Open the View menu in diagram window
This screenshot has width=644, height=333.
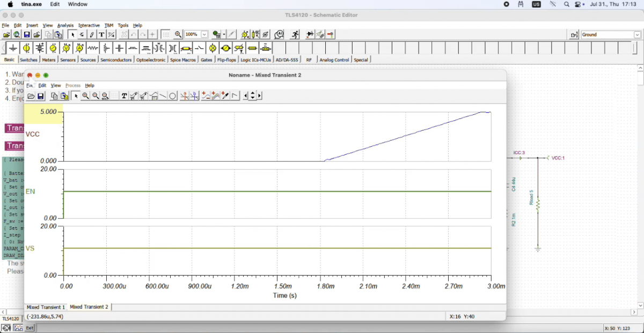[55, 85]
